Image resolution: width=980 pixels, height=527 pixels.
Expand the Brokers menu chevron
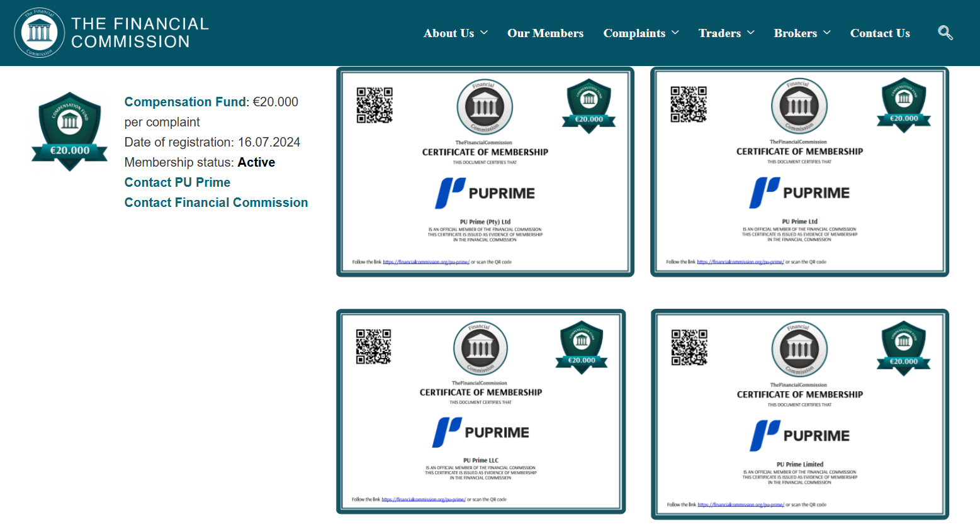pos(827,33)
